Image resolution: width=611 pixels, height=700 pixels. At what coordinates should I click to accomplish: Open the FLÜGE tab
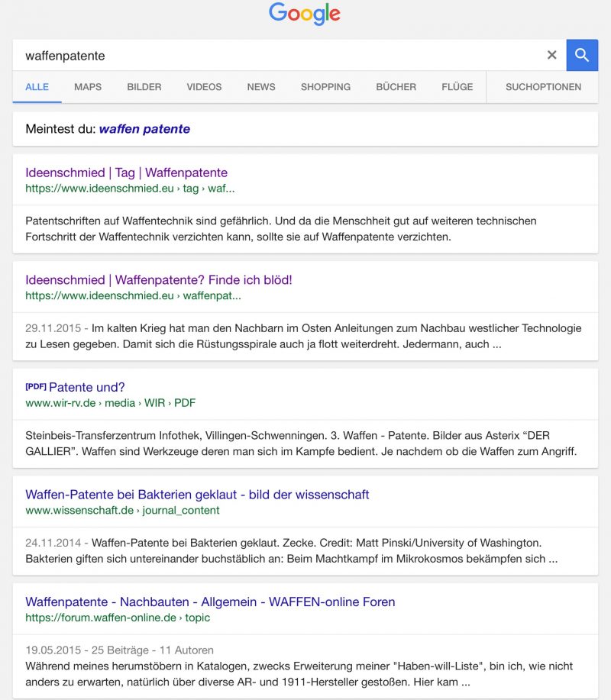pos(457,87)
